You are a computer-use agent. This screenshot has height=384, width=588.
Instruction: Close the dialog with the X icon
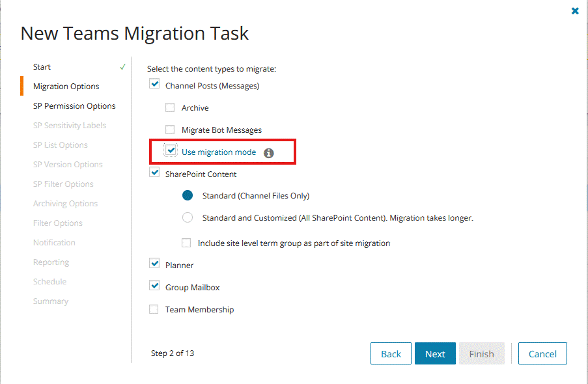(575, 11)
